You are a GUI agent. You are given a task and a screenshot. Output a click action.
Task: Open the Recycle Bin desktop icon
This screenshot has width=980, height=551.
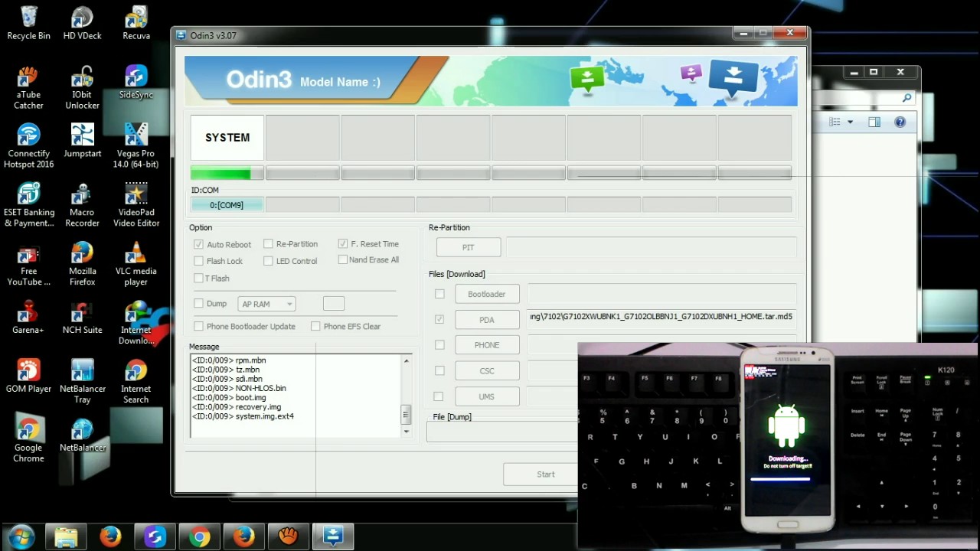point(28,23)
